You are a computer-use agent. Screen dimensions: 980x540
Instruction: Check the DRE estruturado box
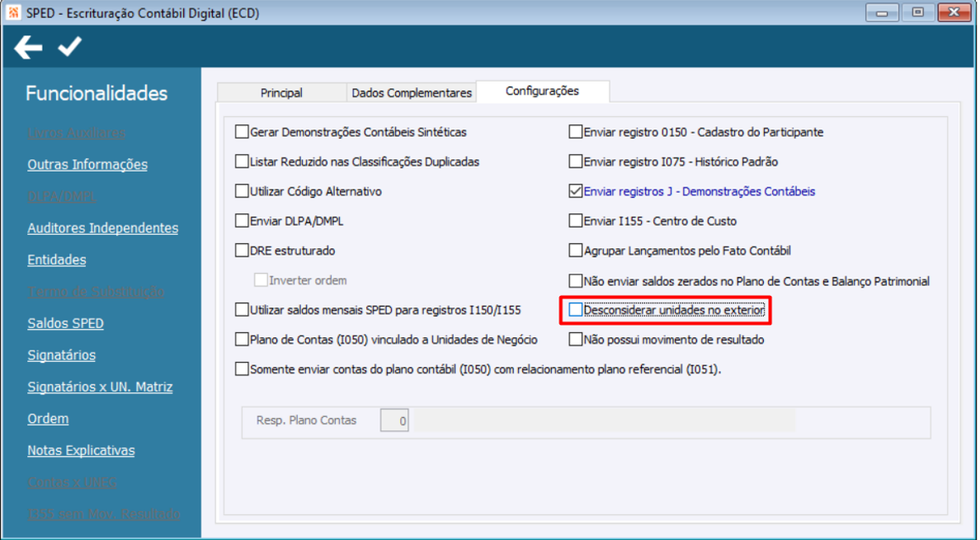pos(241,251)
